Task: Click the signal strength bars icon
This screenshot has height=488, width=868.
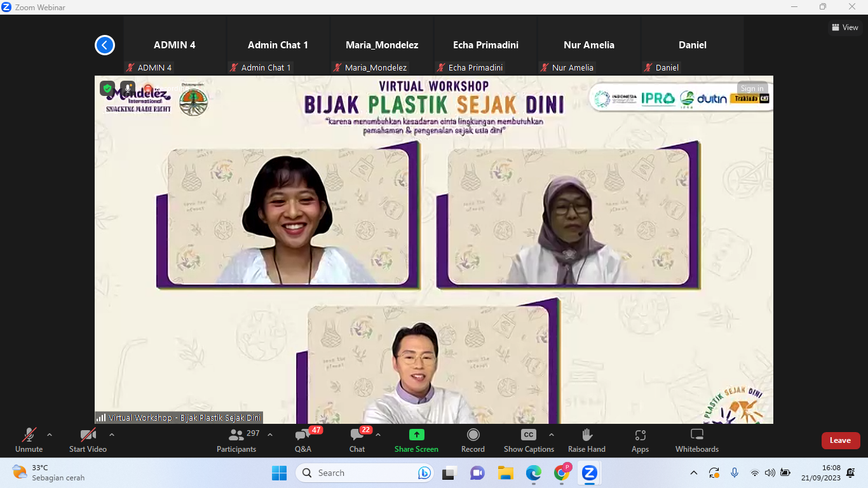Action: (101, 417)
